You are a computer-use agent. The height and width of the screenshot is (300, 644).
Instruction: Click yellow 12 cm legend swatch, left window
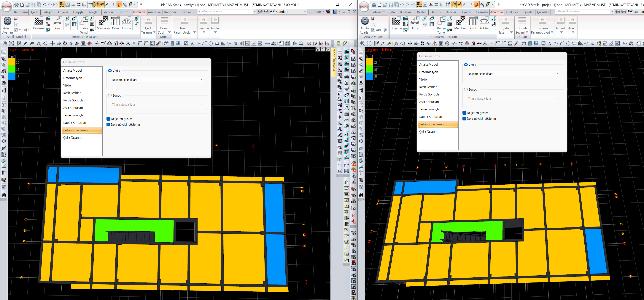point(12,62)
